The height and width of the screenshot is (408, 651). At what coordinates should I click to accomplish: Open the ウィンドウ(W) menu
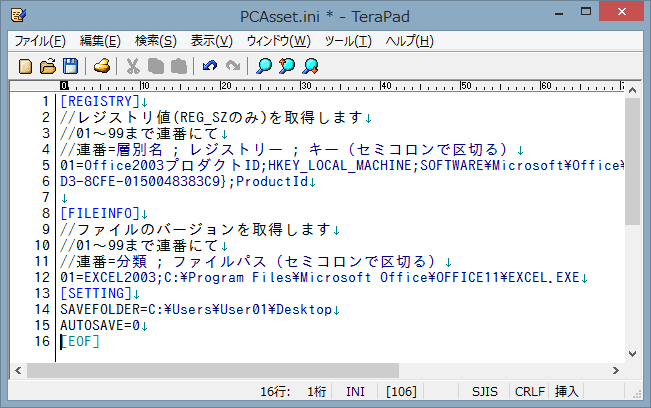[x=278, y=41]
